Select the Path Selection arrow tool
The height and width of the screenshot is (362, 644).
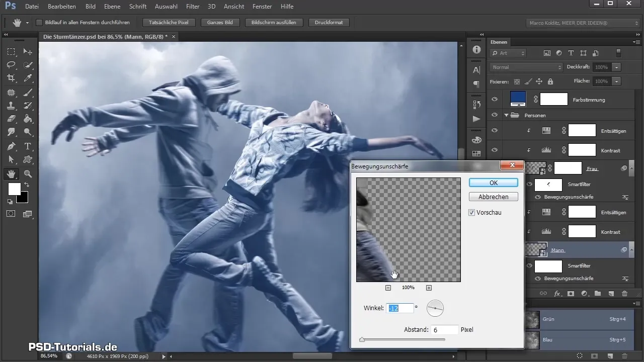11,160
